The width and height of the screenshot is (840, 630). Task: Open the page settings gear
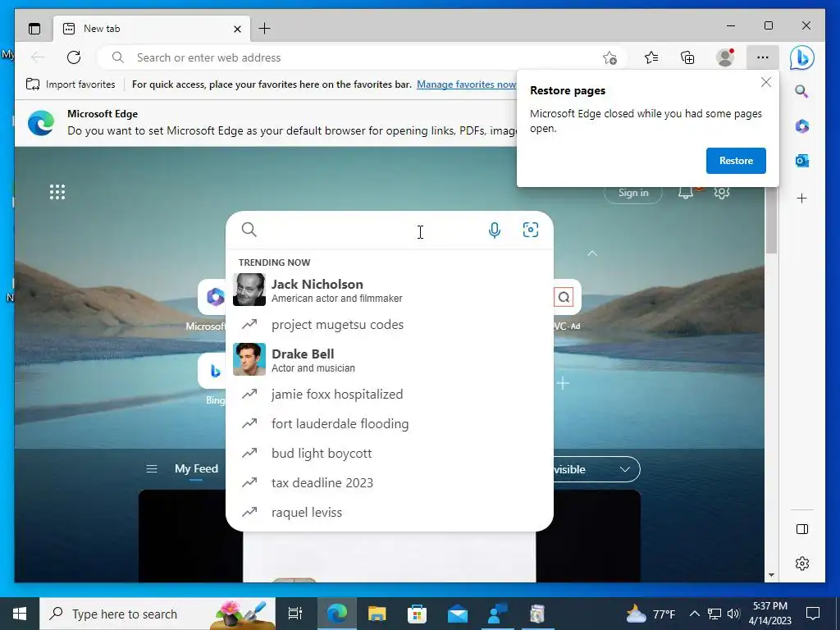click(x=722, y=192)
